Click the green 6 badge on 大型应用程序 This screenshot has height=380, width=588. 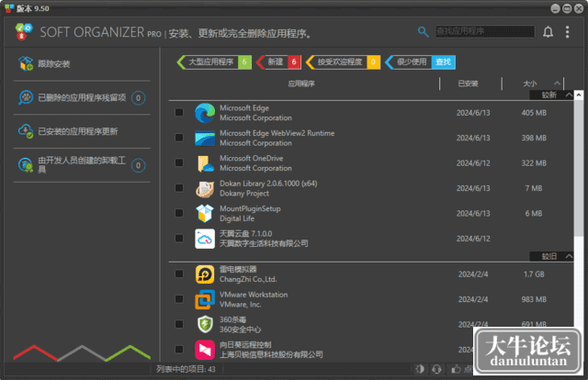click(244, 61)
